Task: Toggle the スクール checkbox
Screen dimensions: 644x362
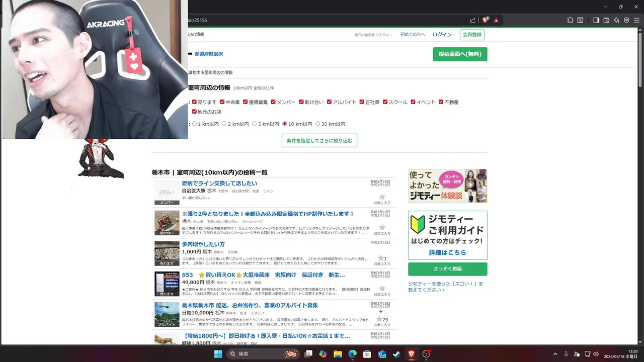Action: 385,102
